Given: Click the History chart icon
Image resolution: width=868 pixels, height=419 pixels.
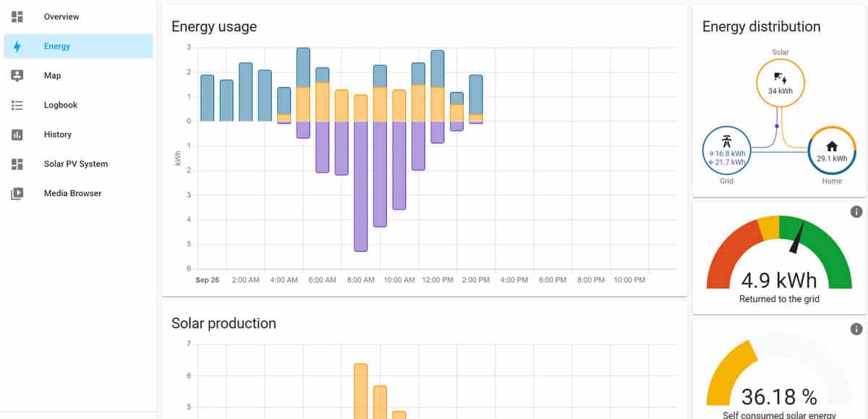Looking at the screenshot, I should (17, 135).
